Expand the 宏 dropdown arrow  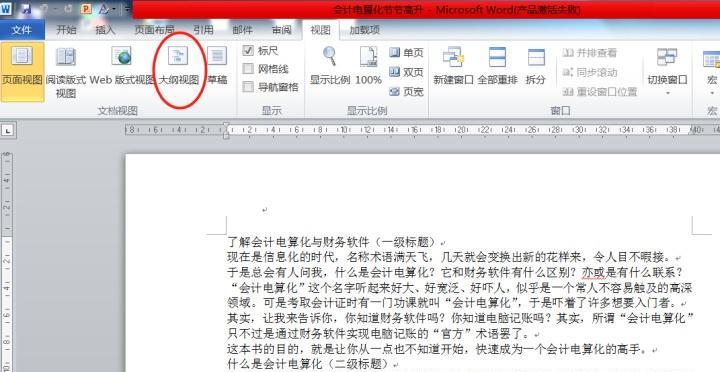pos(712,93)
